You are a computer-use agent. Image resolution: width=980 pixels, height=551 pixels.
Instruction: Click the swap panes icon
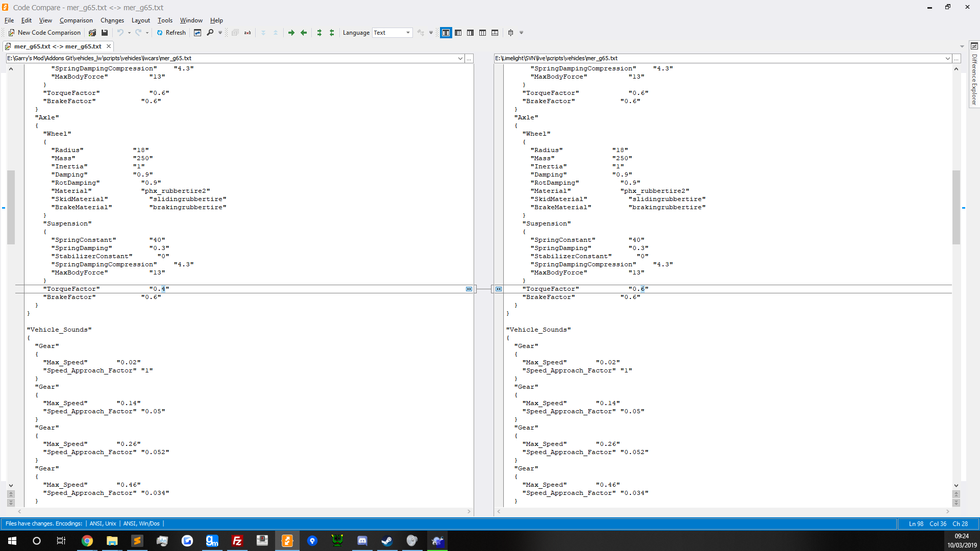198,33
